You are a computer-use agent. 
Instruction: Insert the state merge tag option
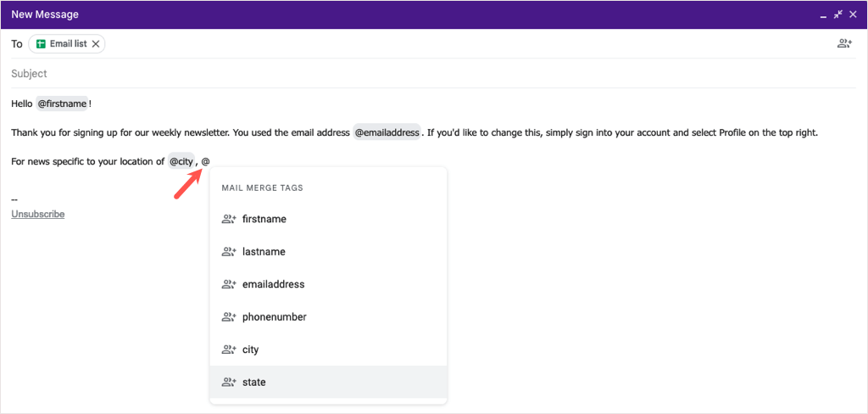point(253,383)
